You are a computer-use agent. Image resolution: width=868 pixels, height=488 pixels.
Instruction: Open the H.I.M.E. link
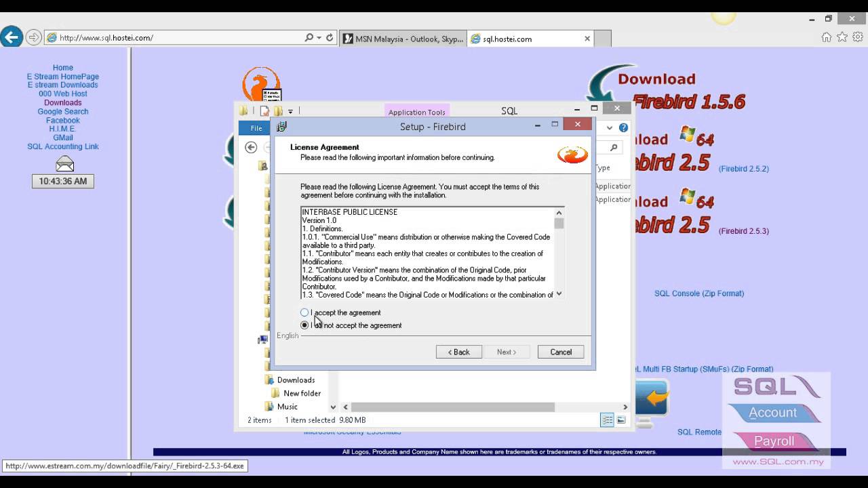coord(63,129)
